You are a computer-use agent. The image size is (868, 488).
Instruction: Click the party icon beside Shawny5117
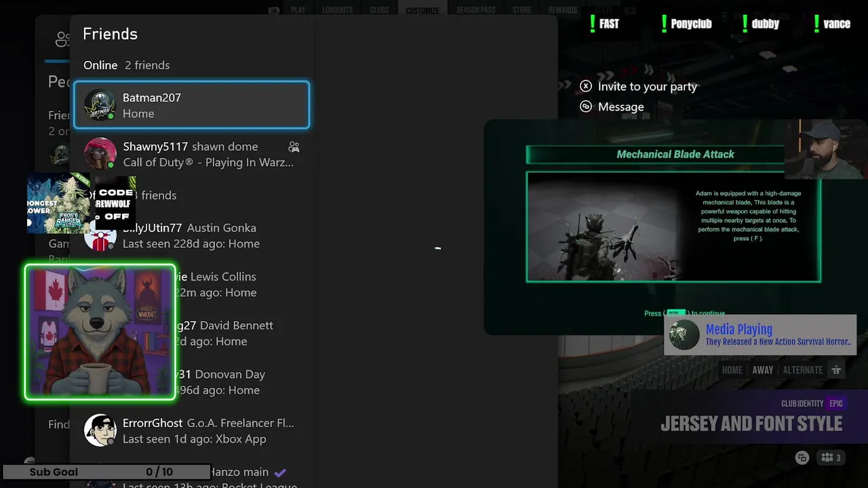294,146
